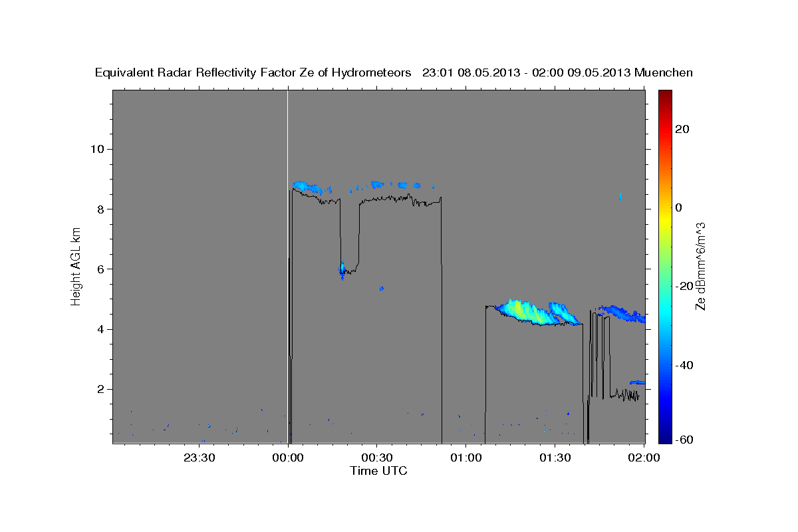This screenshot has width=798, height=532.
Task: Click the height tick label 2
Action: (99, 389)
